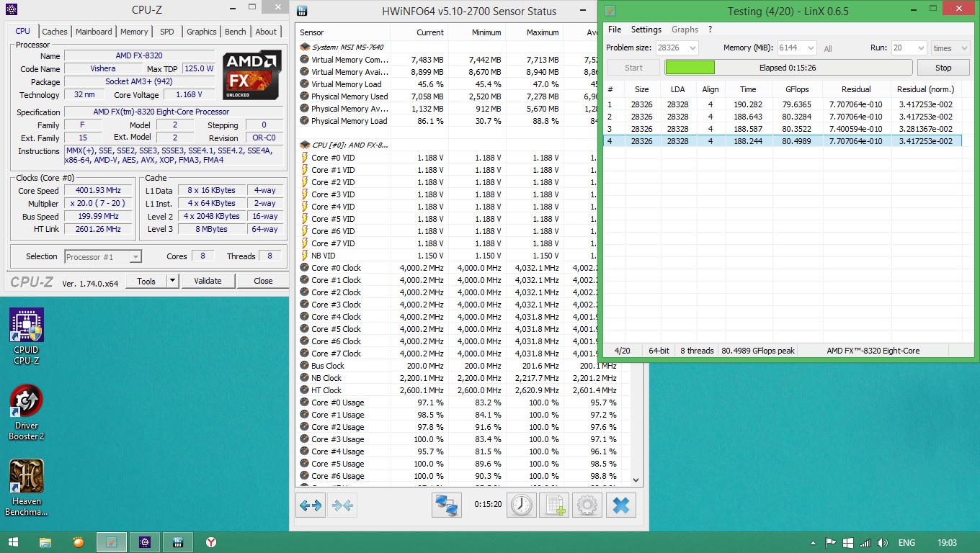Click the Close button in CPU-Z

pos(263,281)
